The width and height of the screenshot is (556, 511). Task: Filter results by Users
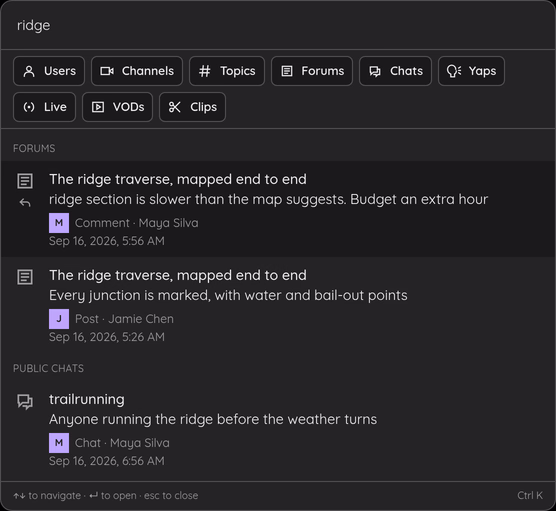49,71
